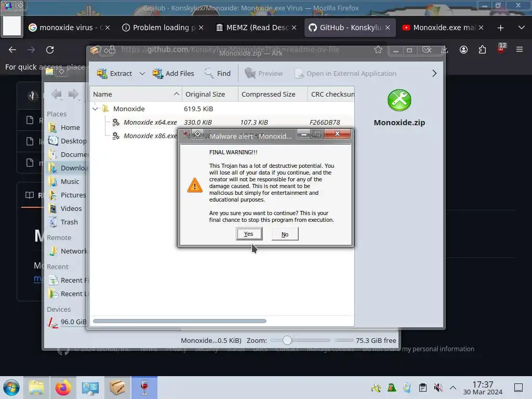Open the Extract dropdown arrow in Ark
This screenshot has width=532, height=399.
point(142,73)
